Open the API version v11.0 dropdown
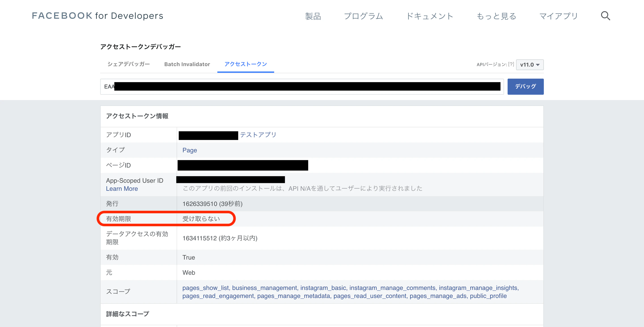Viewport: 644px width, 327px height. coord(530,65)
